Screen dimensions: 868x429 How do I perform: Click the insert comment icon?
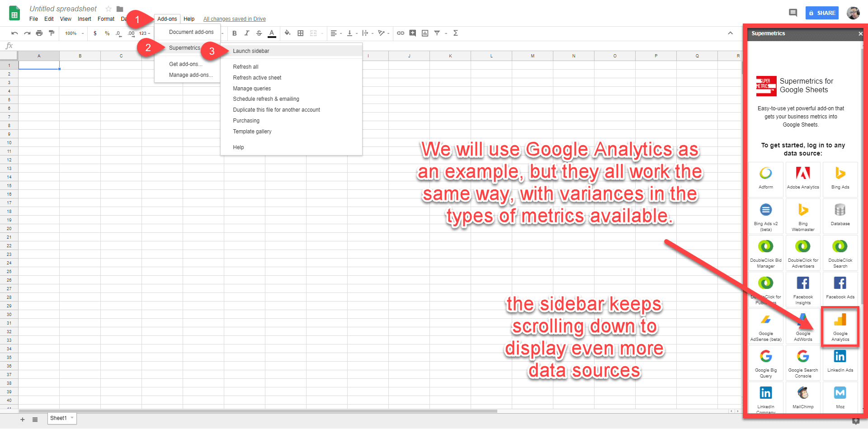413,33
